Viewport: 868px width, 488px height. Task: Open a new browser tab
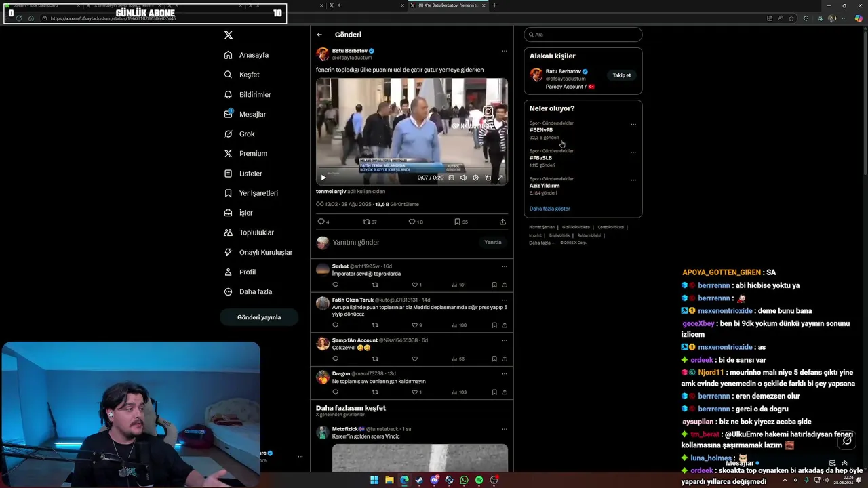[x=494, y=5]
